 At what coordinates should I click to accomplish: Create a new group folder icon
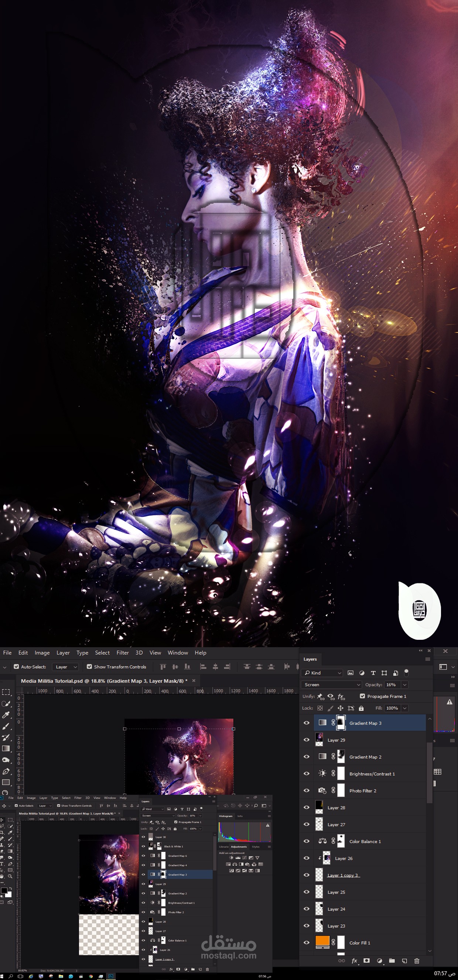point(392,961)
